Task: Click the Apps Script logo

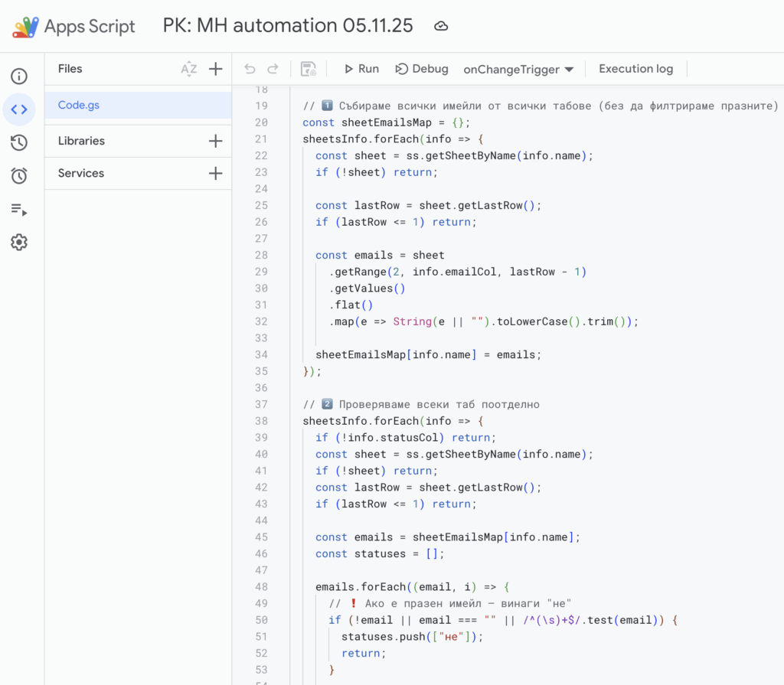Action: 24,27
